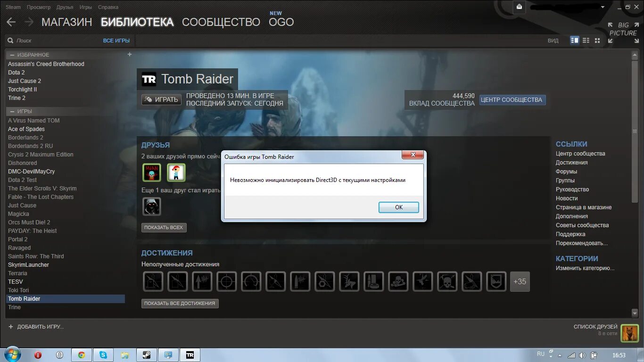This screenshot has width=644, height=362.
Task: Open the Просмотр menu
Action: click(39, 7)
